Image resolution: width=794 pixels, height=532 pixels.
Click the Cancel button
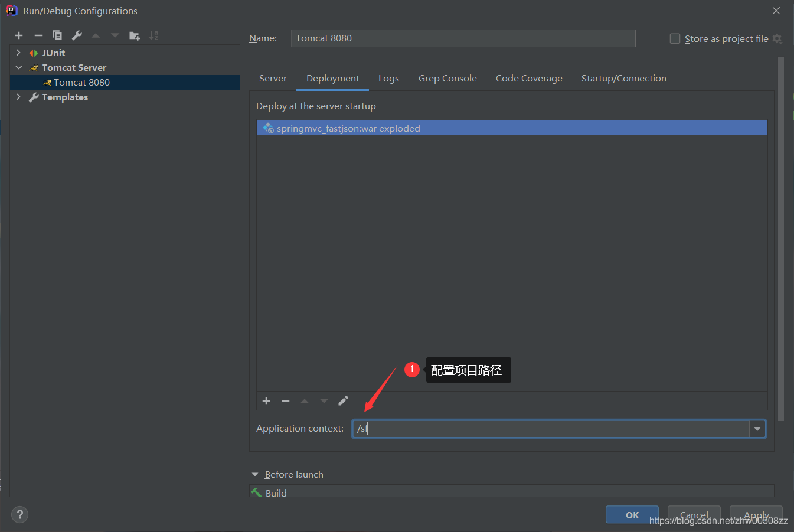[x=694, y=515]
